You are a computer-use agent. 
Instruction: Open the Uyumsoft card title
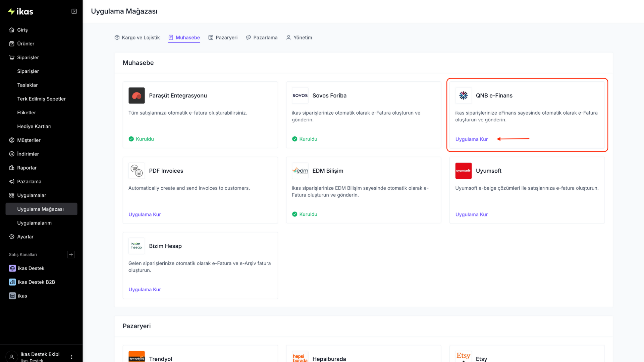coord(488,171)
